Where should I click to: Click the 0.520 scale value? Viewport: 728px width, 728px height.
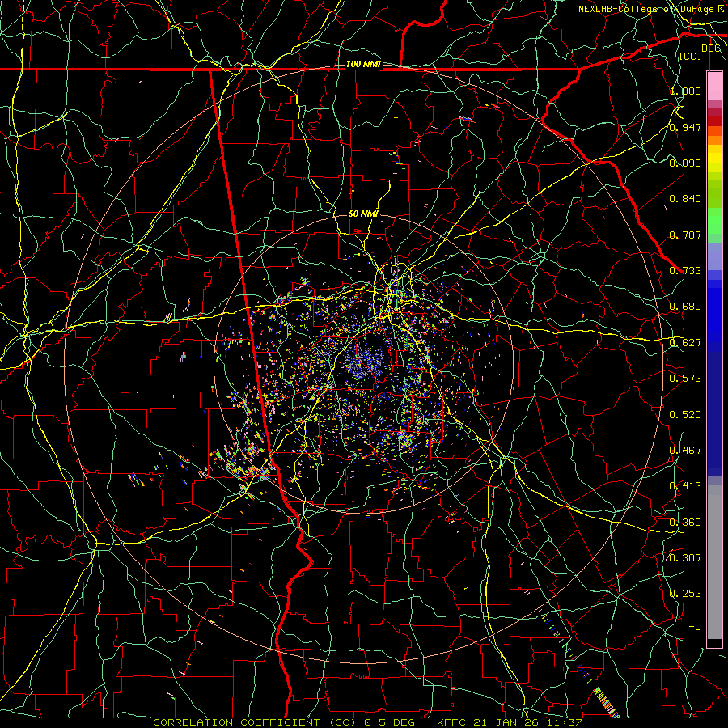(x=685, y=415)
